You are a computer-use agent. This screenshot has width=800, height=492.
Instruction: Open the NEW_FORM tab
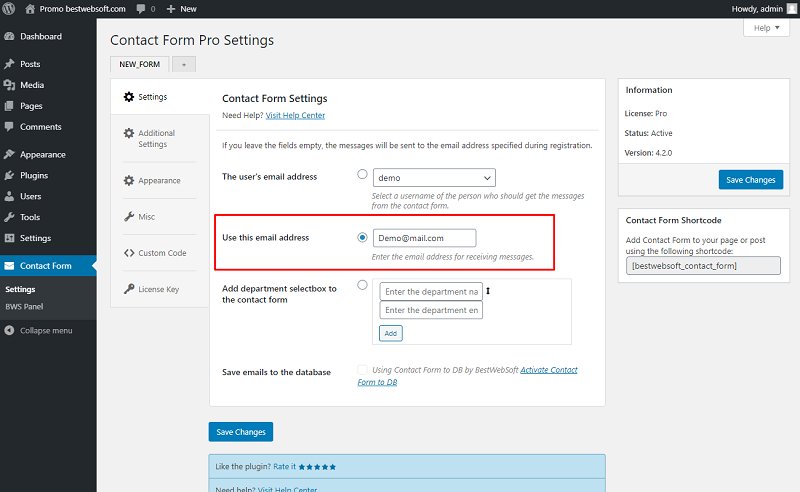point(140,64)
